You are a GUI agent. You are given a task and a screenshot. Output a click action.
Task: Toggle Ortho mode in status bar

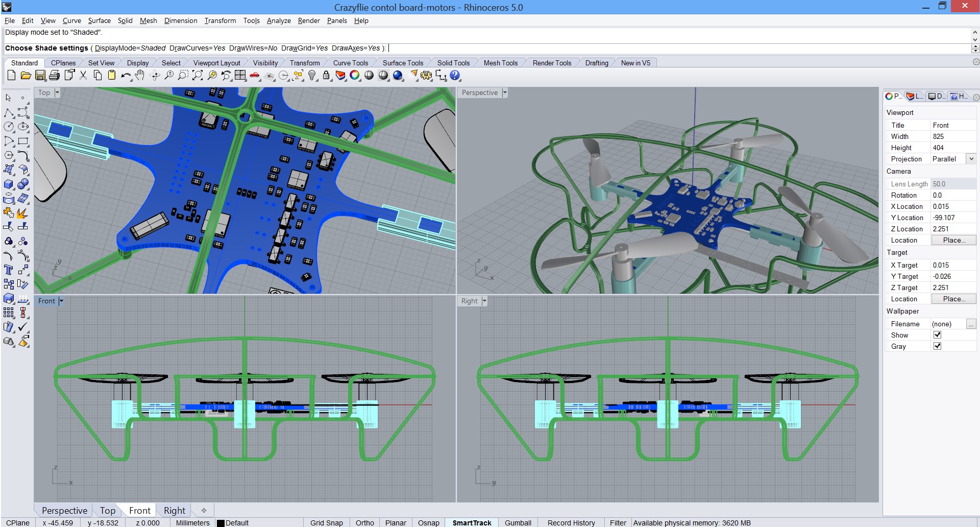(x=364, y=522)
